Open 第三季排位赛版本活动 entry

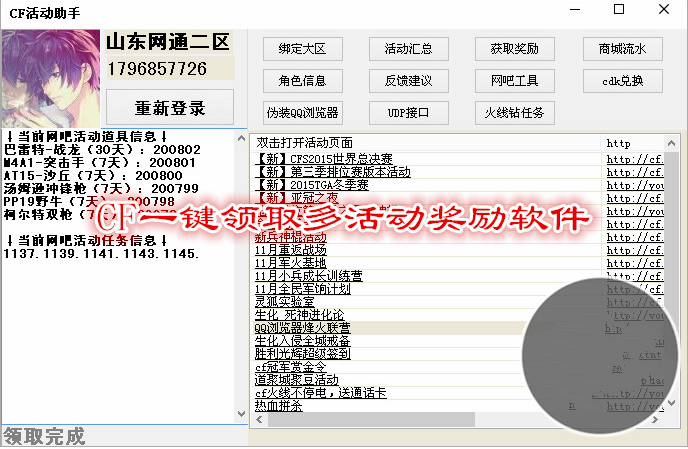332,172
